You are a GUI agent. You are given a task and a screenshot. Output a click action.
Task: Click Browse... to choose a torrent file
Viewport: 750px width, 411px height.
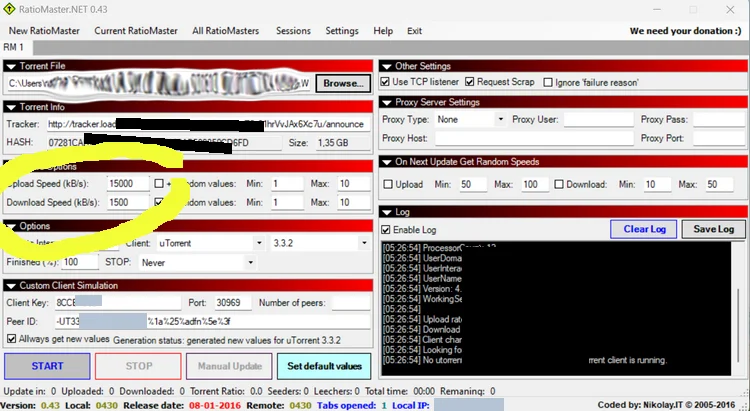click(x=343, y=83)
